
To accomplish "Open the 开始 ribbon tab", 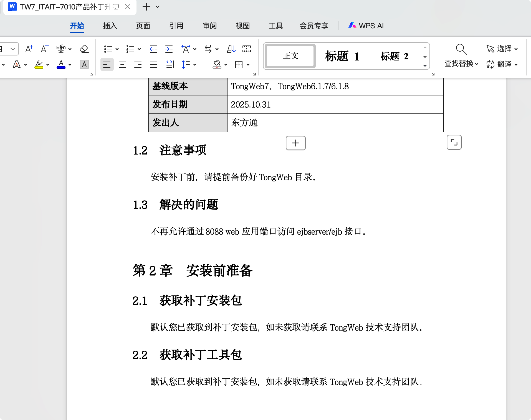I will [x=77, y=26].
